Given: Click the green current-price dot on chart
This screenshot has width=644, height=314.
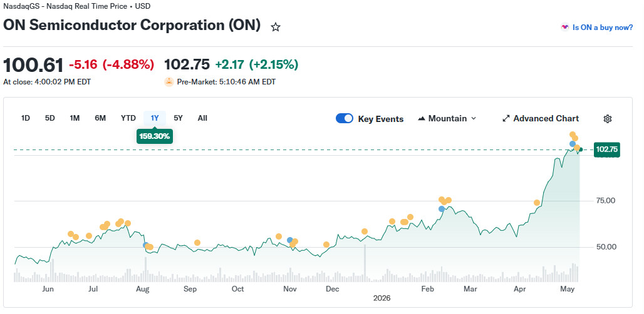Looking at the screenshot, I should pos(580,149).
